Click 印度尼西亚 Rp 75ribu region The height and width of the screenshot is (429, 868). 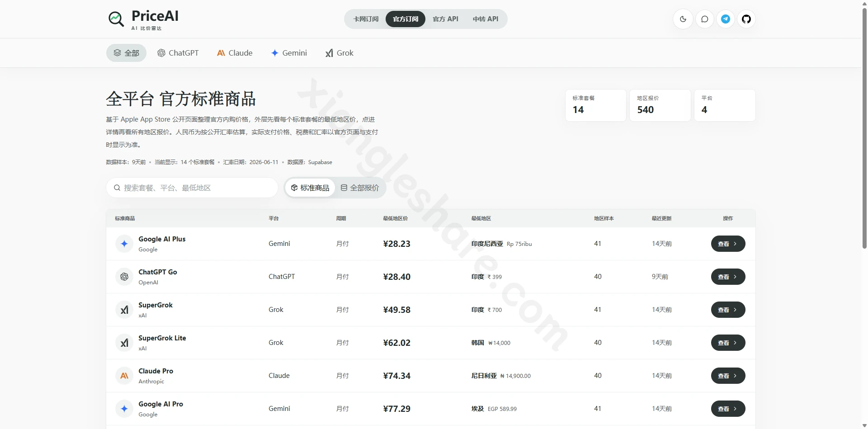(x=501, y=244)
